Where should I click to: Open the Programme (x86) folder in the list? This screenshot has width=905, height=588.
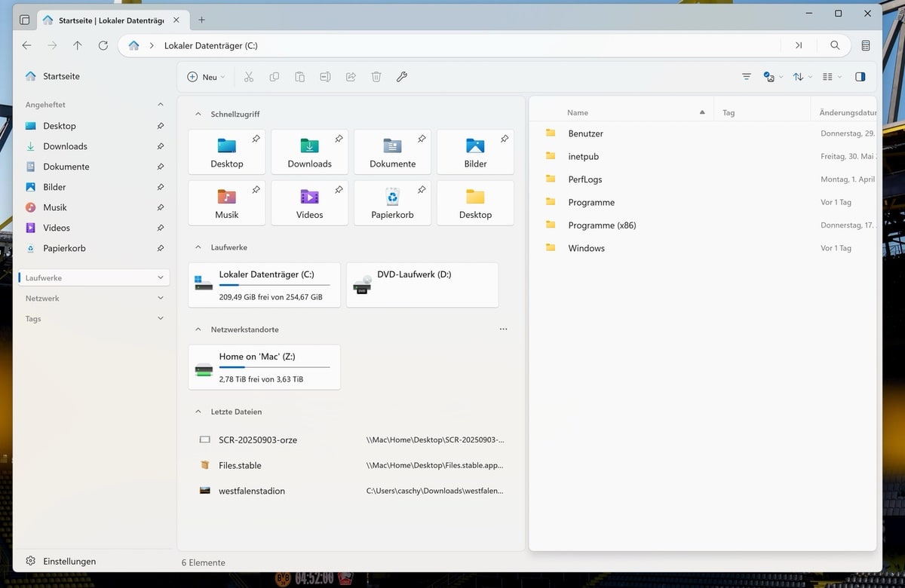[602, 225]
